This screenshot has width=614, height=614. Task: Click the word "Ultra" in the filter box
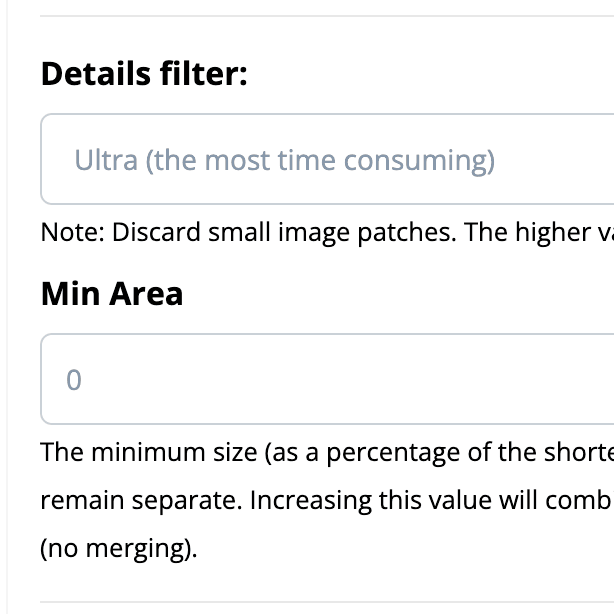pos(105,160)
